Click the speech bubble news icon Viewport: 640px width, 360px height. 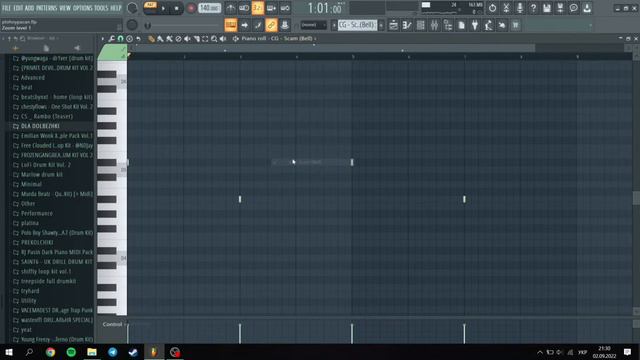(x=573, y=8)
